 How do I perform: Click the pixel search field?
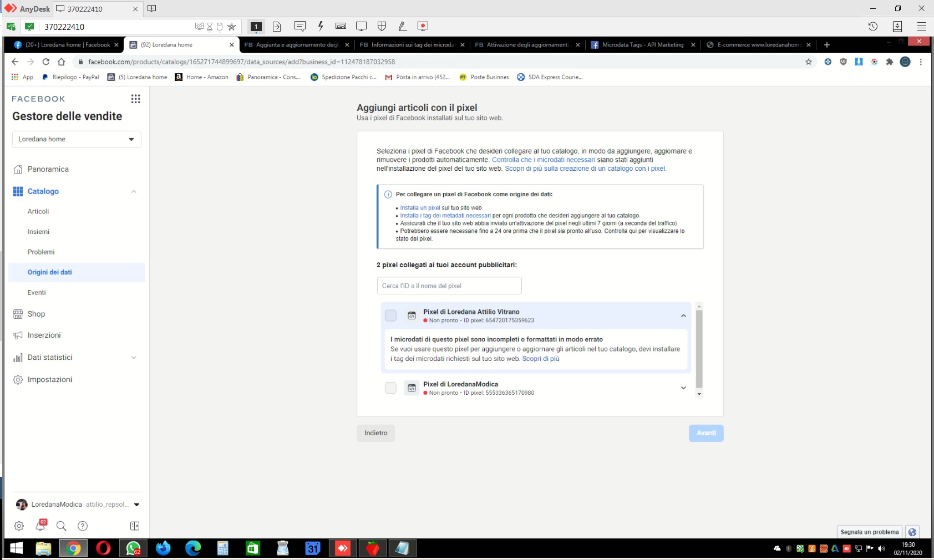(x=449, y=286)
